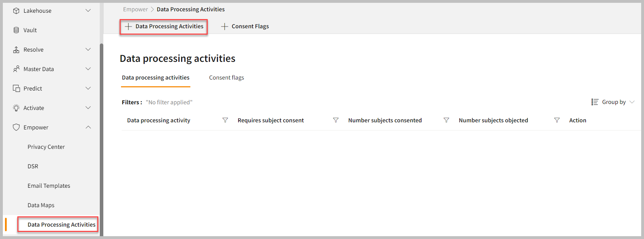Screen dimensions: 644x239
Task: Click the Empower shield icon
Action: [x=16, y=127]
